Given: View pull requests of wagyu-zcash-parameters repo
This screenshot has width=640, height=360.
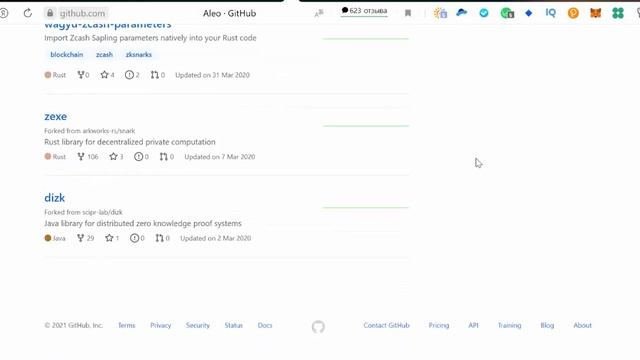Looking at the screenshot, I should [x=158, y=75].
